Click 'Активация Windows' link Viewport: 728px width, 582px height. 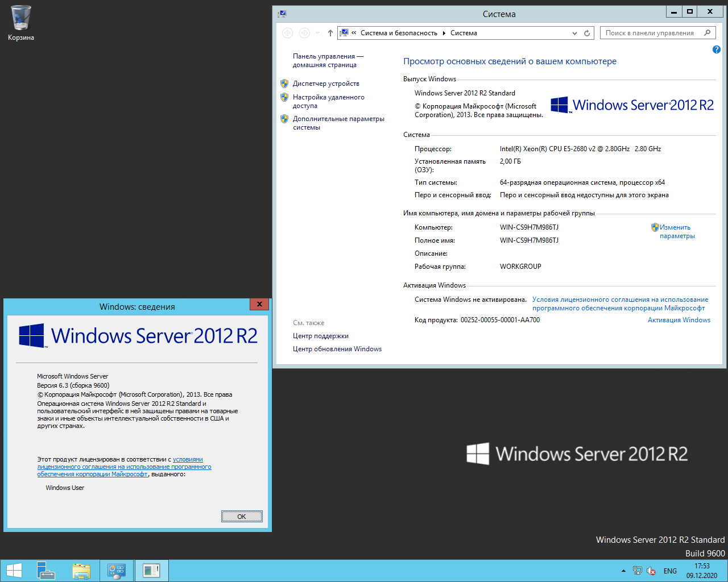679,320
